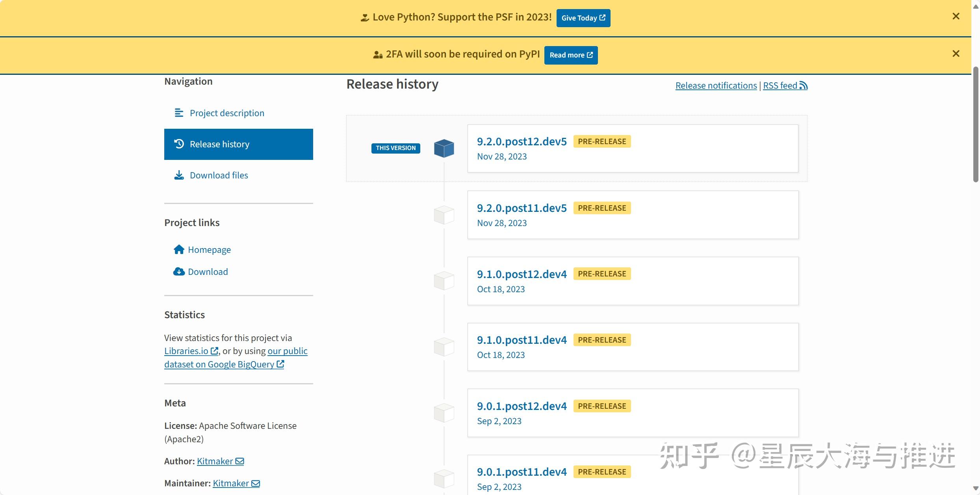Open release 9.0.1.post12.dev4
980x495 pixels.
(x=522, y=406)
